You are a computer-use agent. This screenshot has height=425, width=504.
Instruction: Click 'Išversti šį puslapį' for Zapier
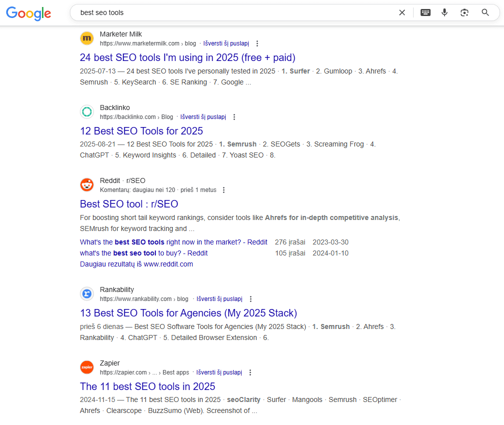click(x=219, y=372)
